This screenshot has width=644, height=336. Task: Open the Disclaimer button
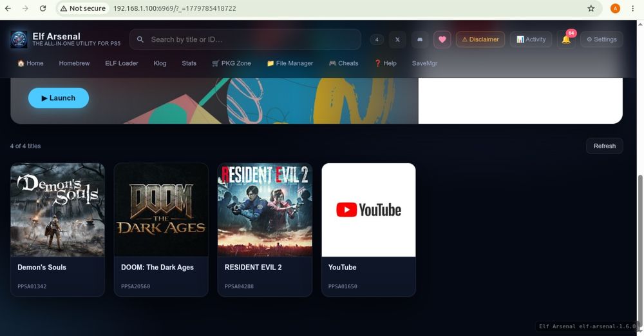[480, 39]
